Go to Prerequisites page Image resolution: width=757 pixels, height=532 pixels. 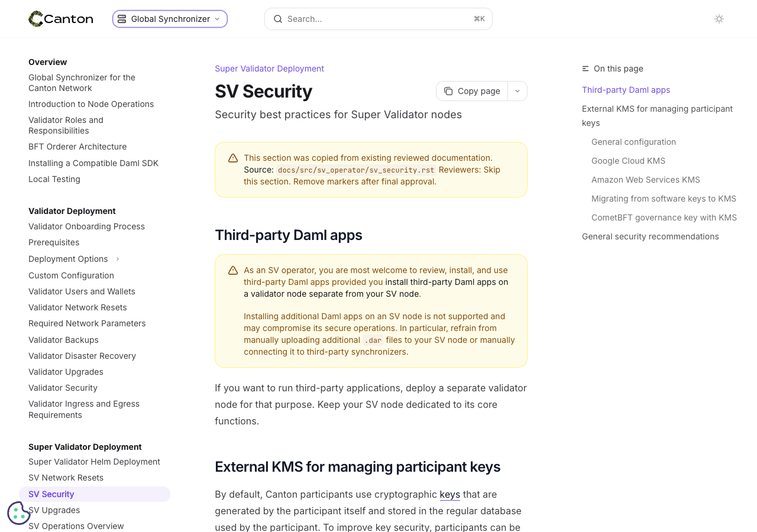point(54,242)
